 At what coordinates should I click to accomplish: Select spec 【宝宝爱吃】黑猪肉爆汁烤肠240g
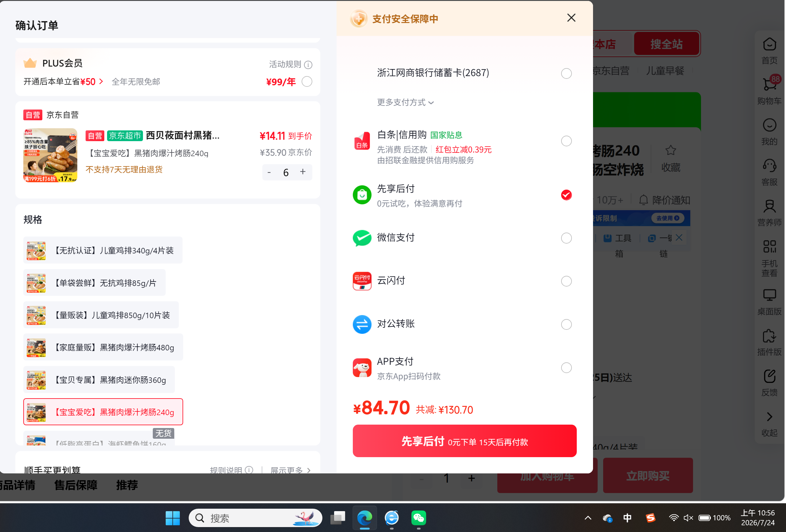point(103,412)
